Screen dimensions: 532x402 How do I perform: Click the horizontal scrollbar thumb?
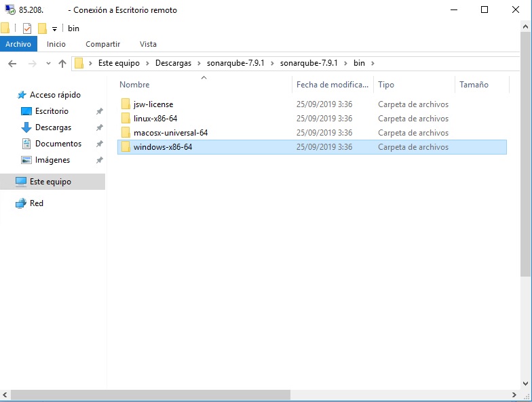[151, 395]
